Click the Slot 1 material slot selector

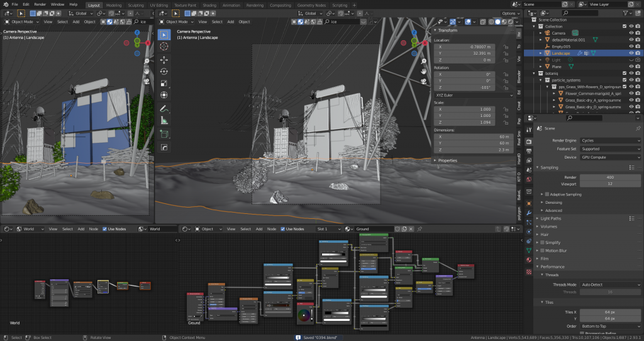[x=329, y=229]
